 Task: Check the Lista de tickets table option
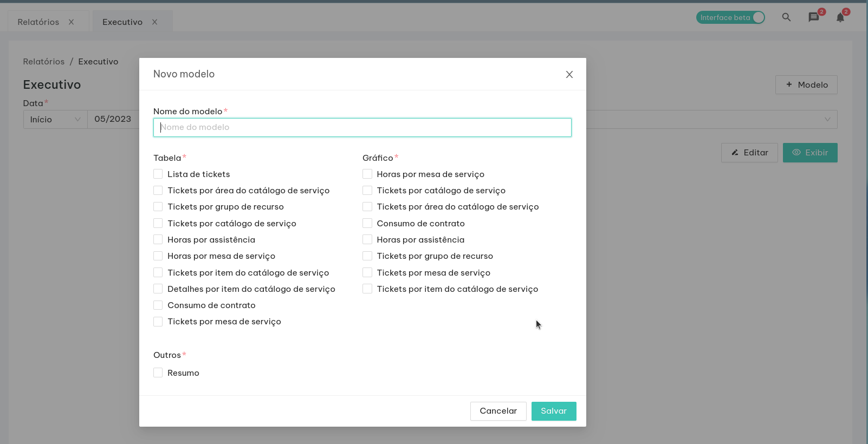[x=158, y=174]
